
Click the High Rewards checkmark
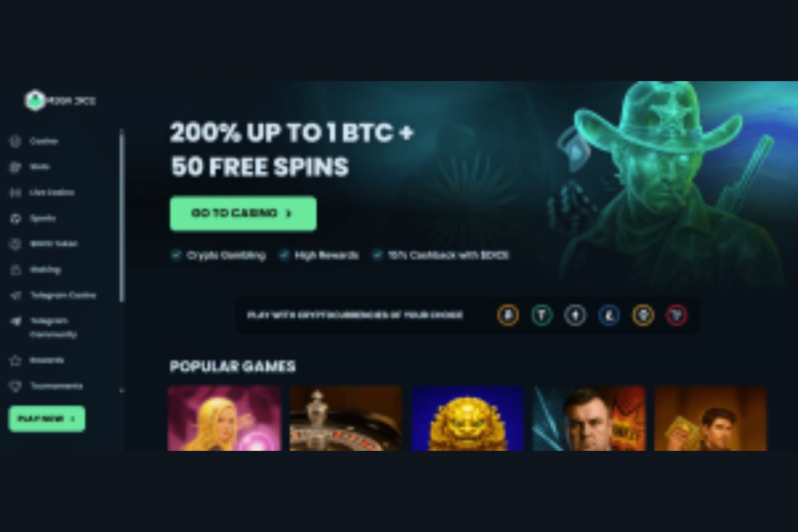point(284,255)
